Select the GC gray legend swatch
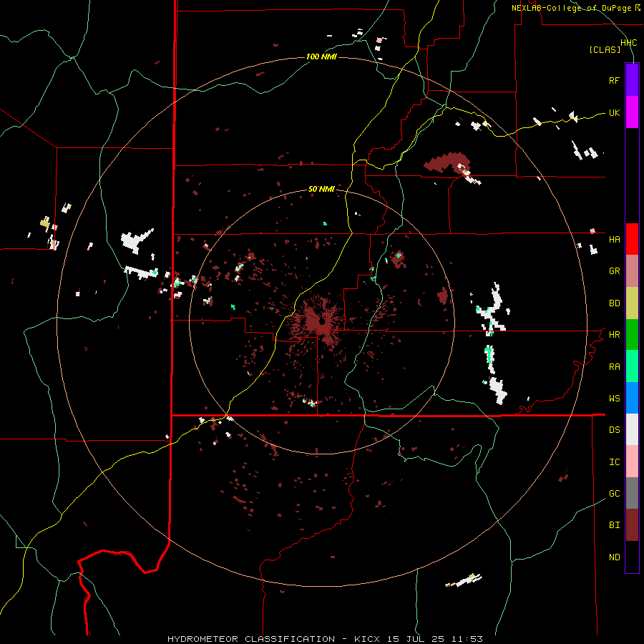Viewport: 644px width, 644px height. [632, 493]
